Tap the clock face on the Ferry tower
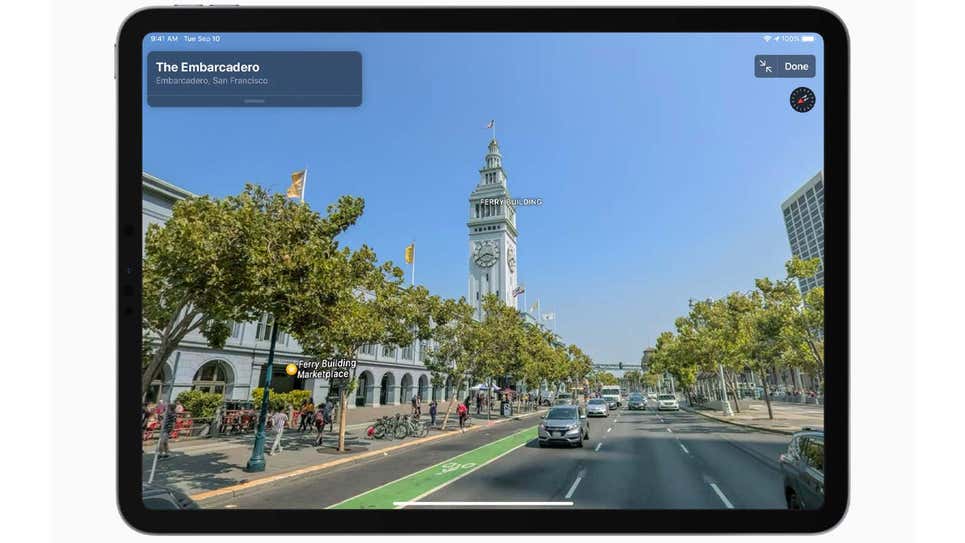The width and height of the screenshot is (965, 543). [486, 254]
